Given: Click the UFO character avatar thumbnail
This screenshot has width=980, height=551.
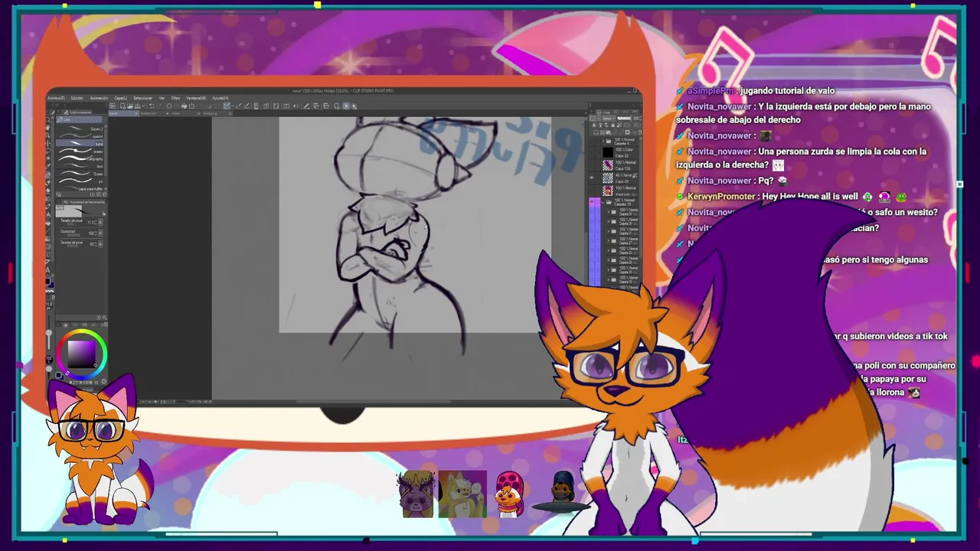Looking at the screenshot, I should point(563,493).
